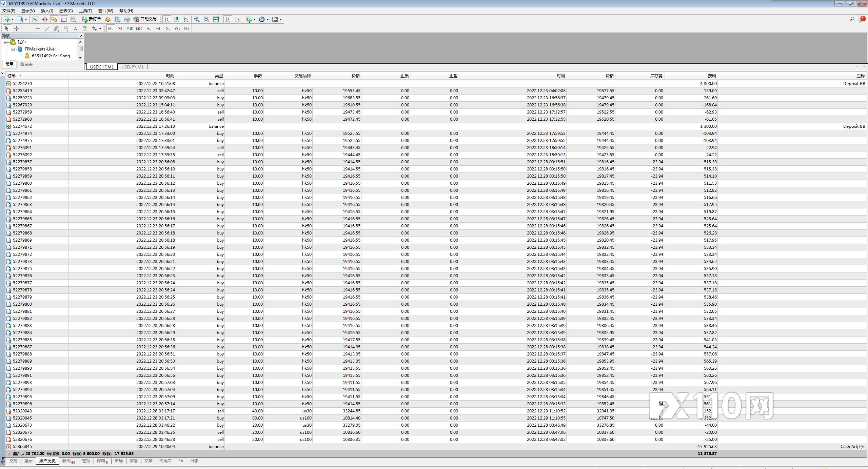Open the 邮箱 terminal tab
Screen dimensions: 868x469
pyautogui.click(x=102, y=461)
